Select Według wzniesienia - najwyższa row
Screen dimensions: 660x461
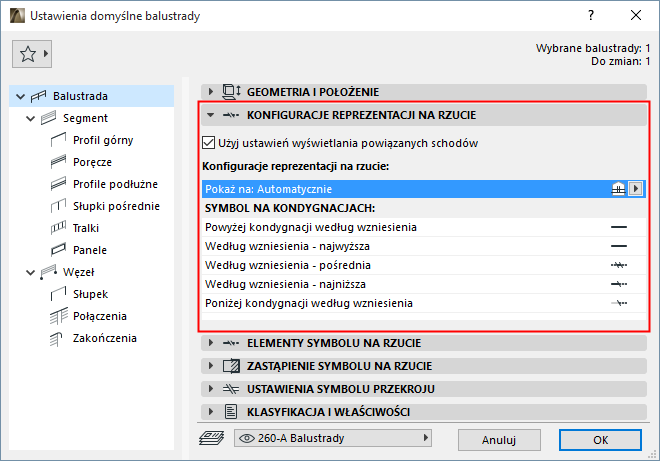(x=423, y=246)
